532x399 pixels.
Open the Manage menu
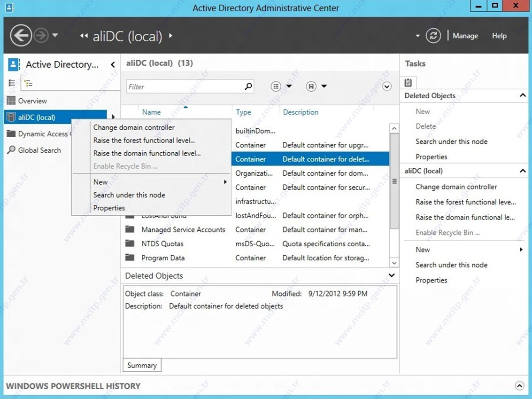[x=465, y=36]
